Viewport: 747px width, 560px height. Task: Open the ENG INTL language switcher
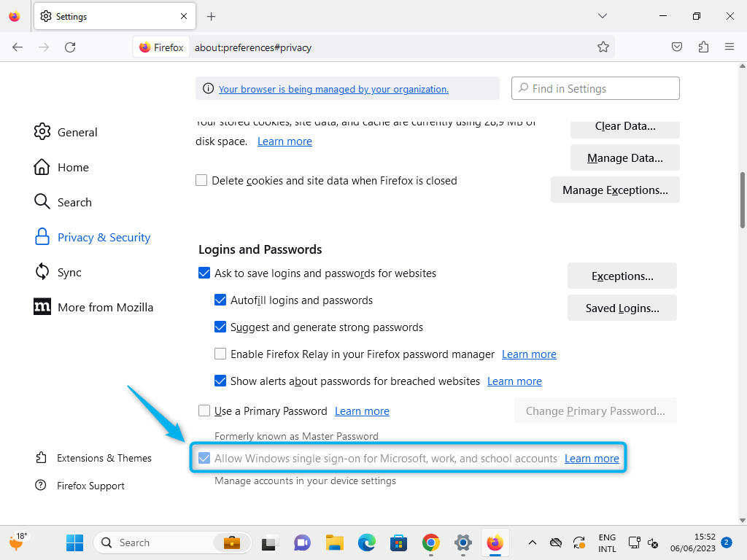coord(607,542)
